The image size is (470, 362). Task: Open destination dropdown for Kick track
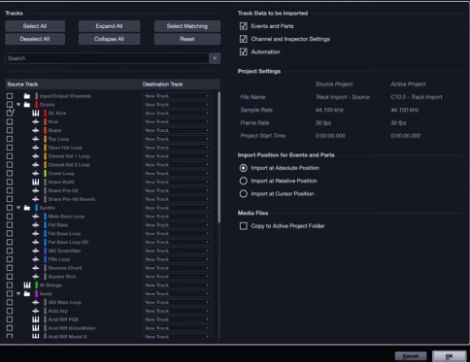[x=177, y=122]
